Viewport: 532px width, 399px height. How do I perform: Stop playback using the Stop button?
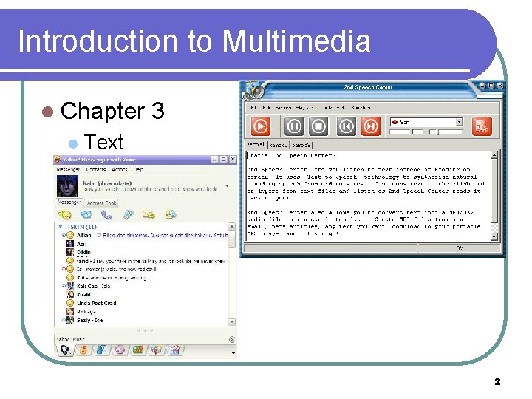pos(318,126)
